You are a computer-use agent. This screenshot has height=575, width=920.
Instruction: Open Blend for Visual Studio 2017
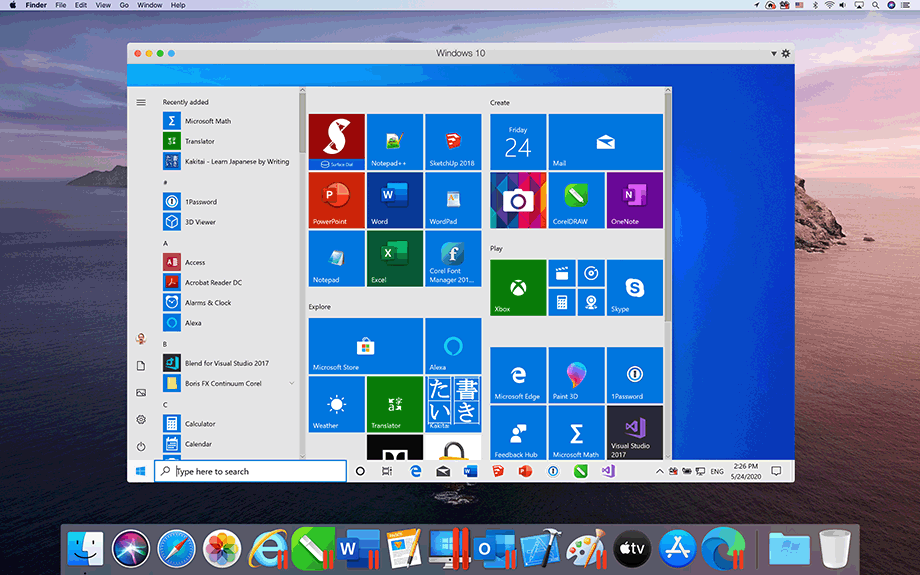coord(229,363)
